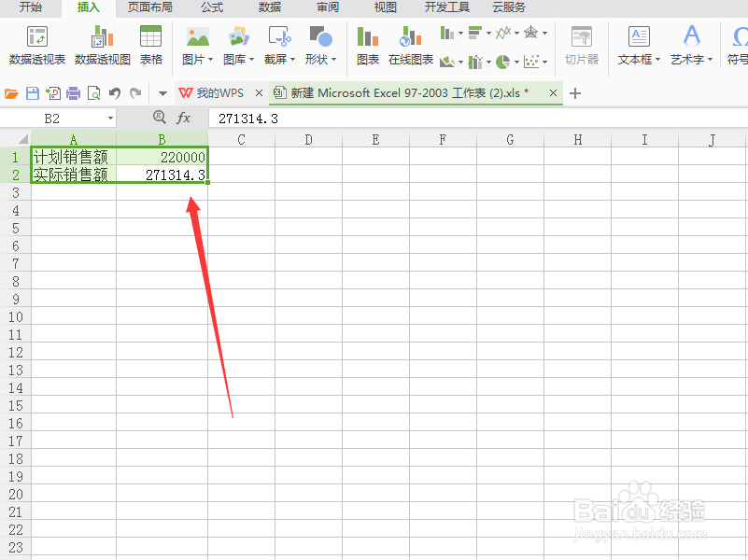Insert a radar chart
The image size is (748, 560).
(x=531, y=33)
